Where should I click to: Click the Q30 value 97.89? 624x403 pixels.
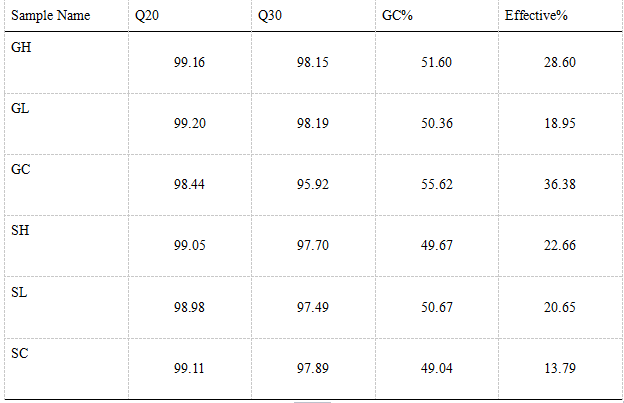point(313,368)
